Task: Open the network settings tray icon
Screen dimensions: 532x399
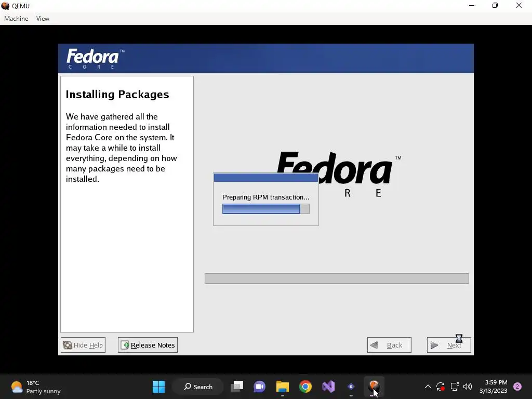Action: click(455, 387)
